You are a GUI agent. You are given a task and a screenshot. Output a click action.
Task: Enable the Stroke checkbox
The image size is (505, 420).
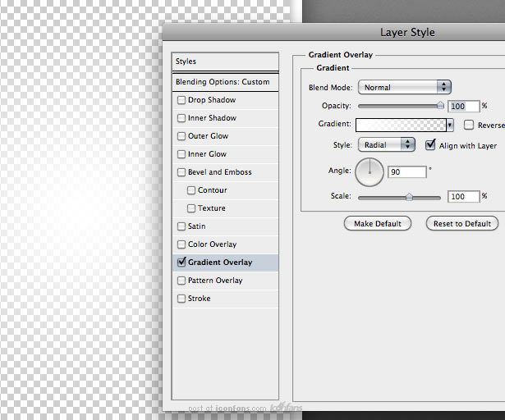coord(181,299)
